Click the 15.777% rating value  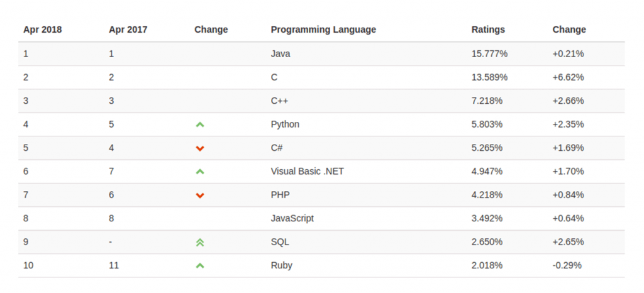point(489,53)
